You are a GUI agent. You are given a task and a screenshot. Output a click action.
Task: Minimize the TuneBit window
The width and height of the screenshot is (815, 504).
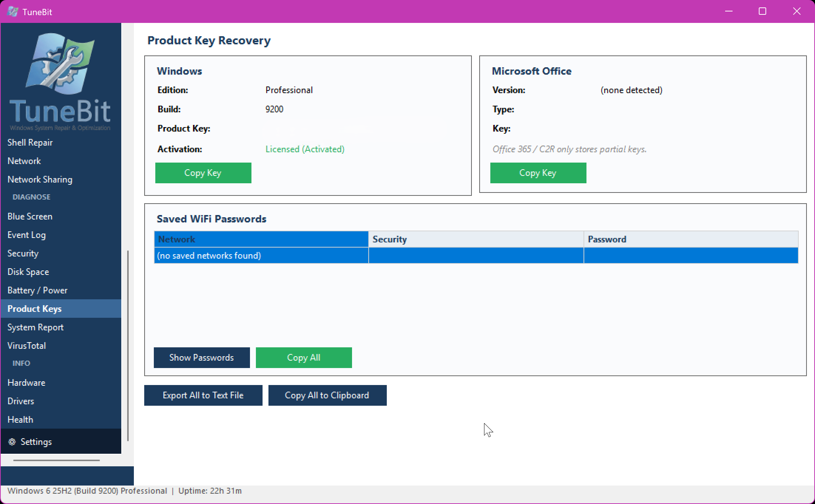click(x=729, y=11)
